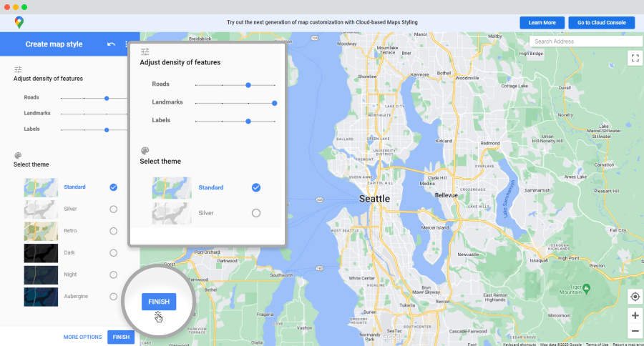Image resolution: width=644 pixels, height=346 pixels.
Task: Adjust the Labels density slider in the left sidebar
Action: coord(107,130)
